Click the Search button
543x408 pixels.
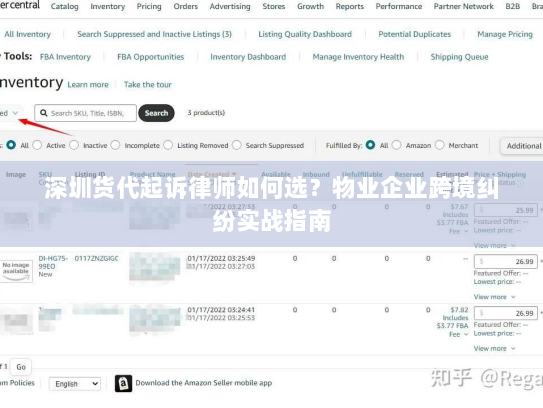157,113
